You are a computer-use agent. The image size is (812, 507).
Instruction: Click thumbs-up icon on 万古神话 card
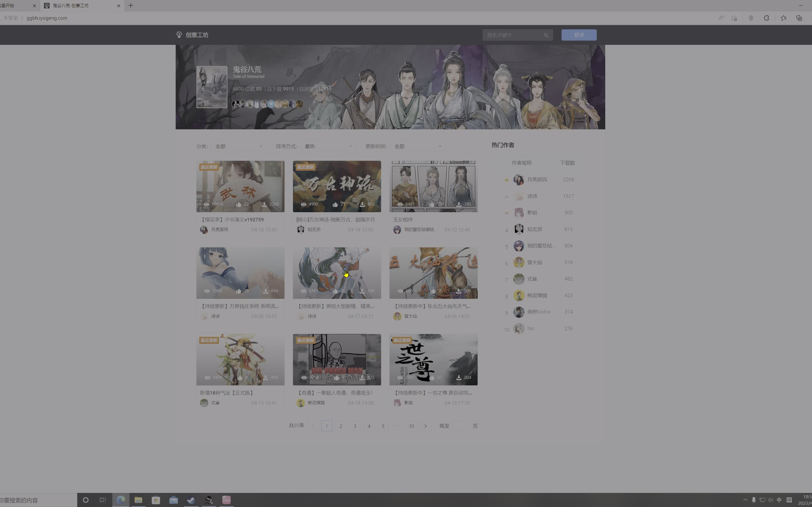(x=335, y=204)
